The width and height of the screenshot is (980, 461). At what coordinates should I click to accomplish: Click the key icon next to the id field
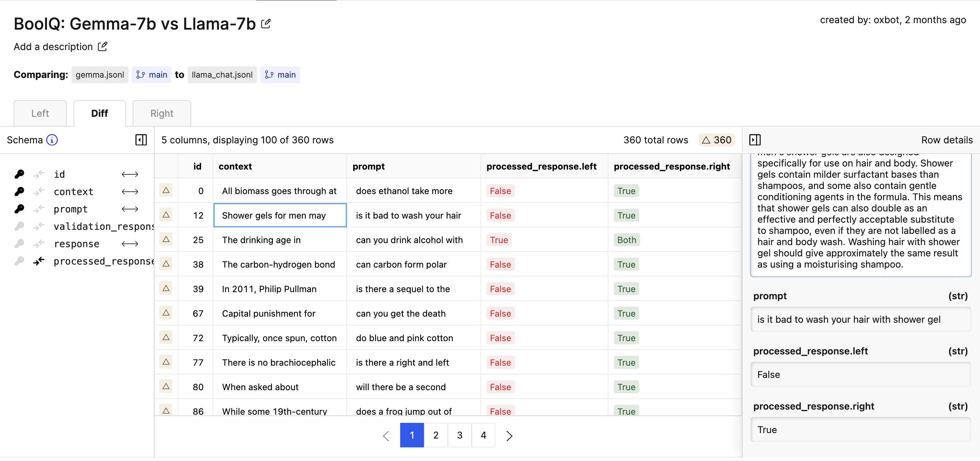(x=19, y=174)
